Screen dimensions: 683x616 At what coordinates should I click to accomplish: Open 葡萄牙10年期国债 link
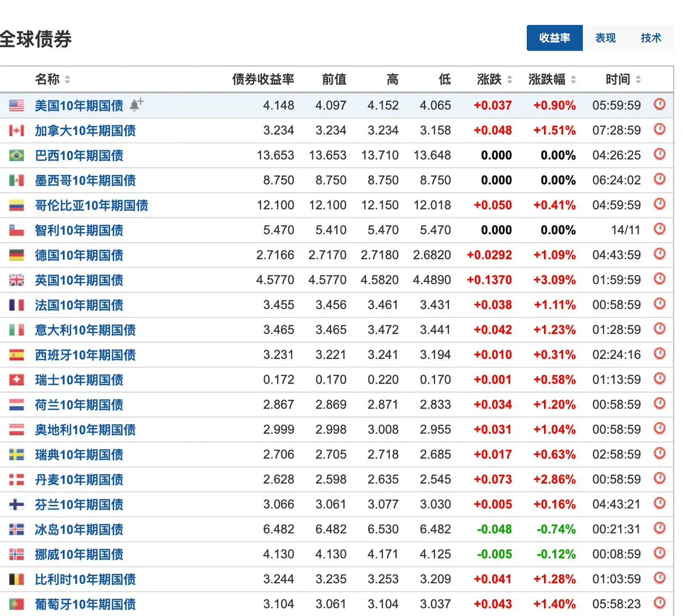pos(85,604)
